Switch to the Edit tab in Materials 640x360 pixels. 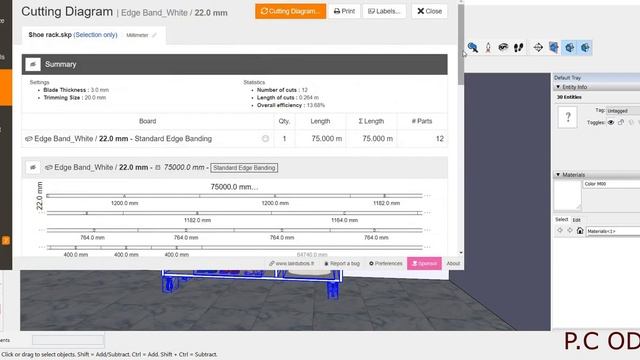pyautogui.click(x=576, y=220)
